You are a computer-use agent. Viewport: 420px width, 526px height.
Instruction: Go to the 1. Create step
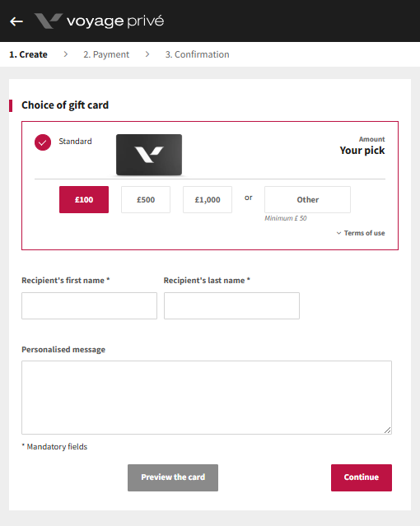click(x=28, y=54)
